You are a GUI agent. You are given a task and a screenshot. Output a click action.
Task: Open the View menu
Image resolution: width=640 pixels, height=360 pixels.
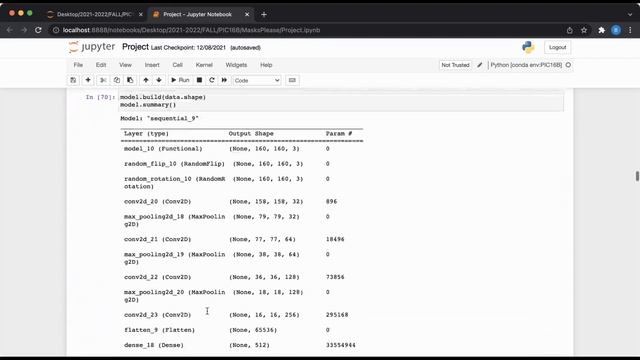point(125,65)
